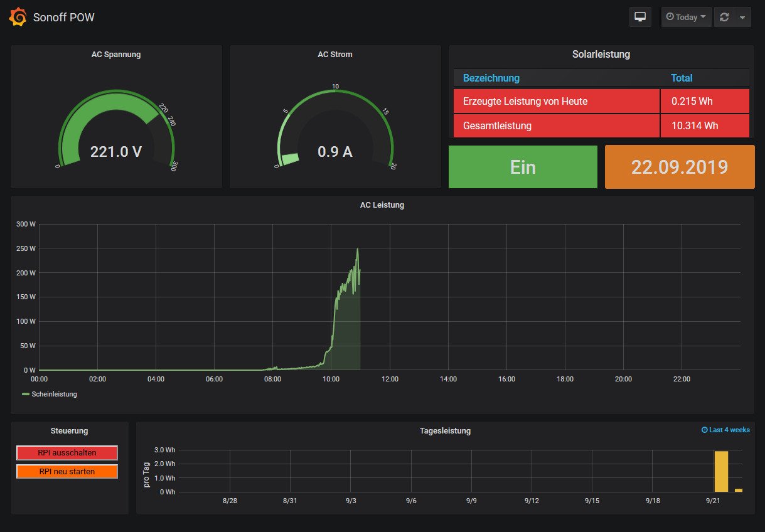Click the Scheinleistung legend color swatch
Viewport: 765px width, 532px height.
pyautogui.click(x=26, y=394)
